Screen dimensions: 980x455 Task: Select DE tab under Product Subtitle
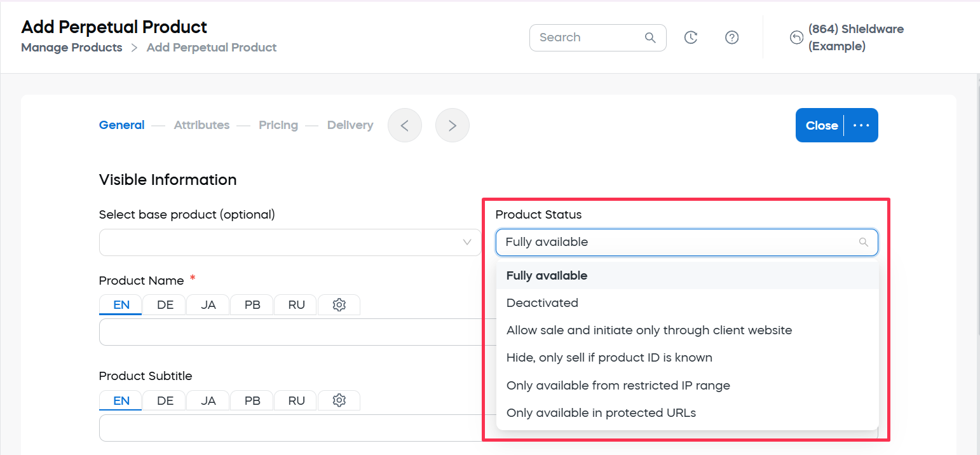click(165, 400)
